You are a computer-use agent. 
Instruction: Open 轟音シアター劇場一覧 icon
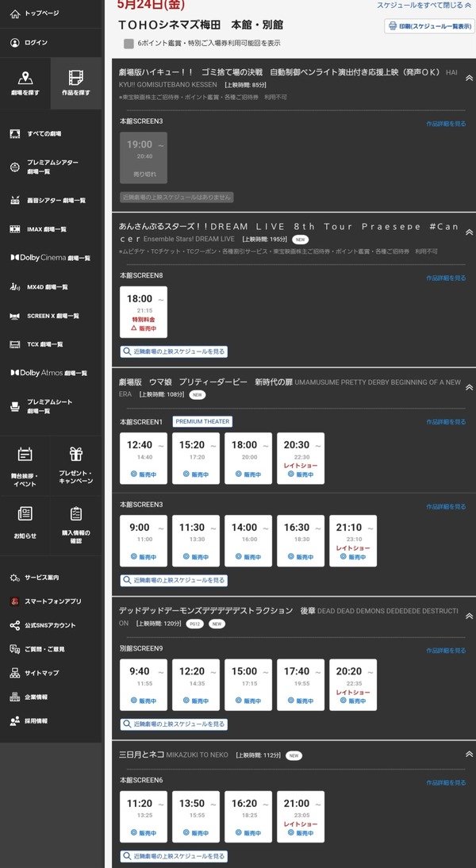coord(15,201)
